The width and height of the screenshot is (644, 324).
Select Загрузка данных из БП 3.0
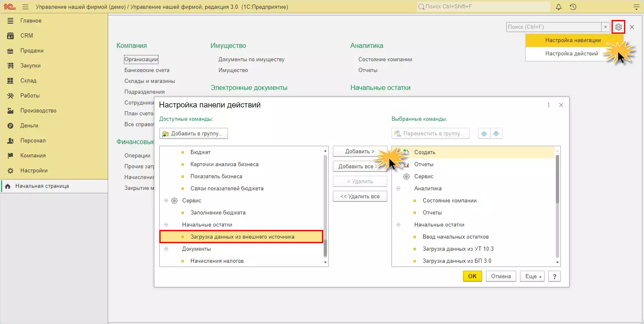pos(457,261)
